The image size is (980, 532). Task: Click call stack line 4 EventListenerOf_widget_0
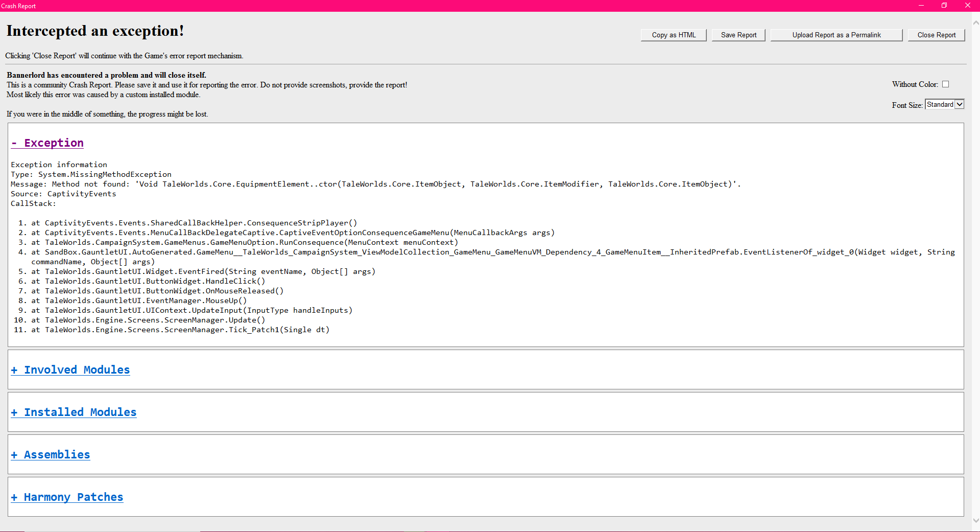pos(493,257)
